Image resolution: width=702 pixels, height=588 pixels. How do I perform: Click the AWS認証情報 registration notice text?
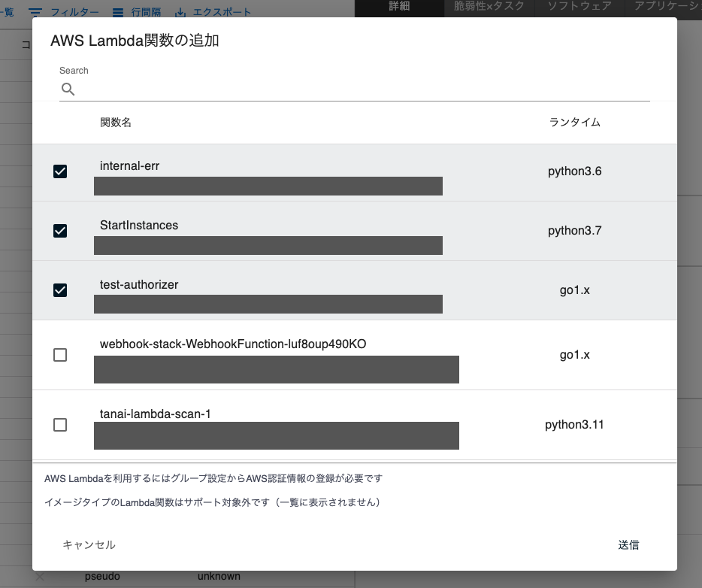point(213,478)
